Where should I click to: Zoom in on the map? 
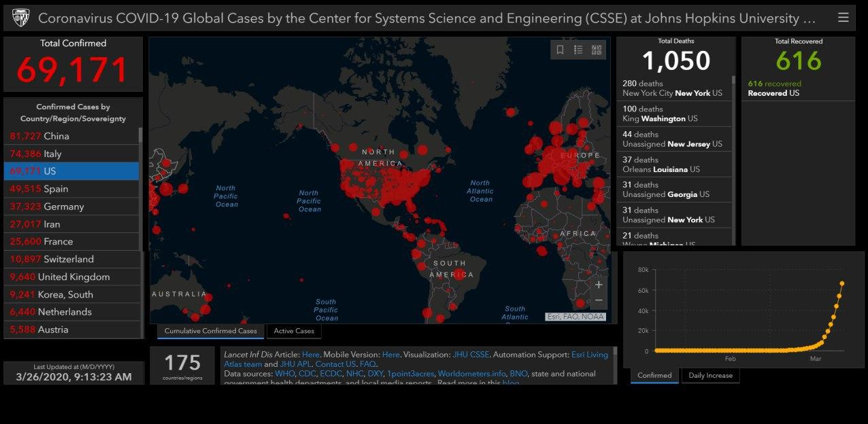(x=599, y=285)
